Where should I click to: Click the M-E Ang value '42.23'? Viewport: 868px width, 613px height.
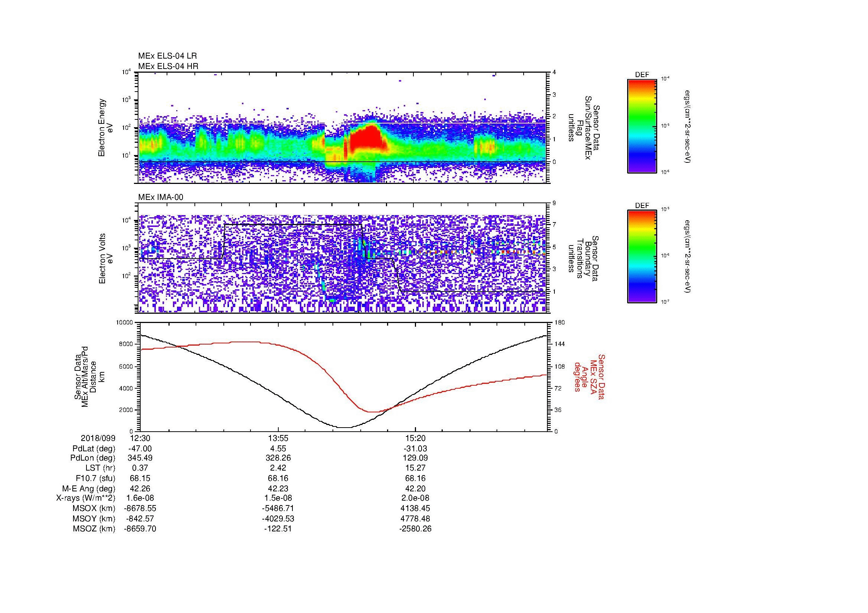278,489
